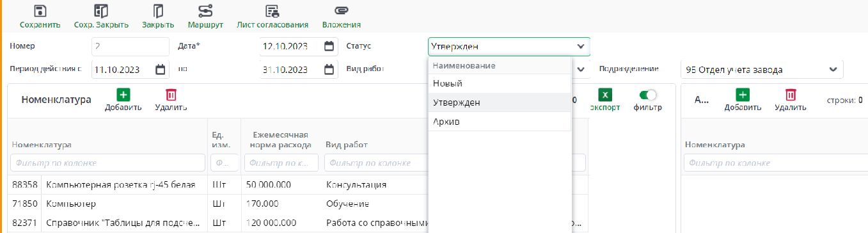This screenshot has width=868, height=233.
Task: Click code 88358 cell
Action: (x=24, y=184)
